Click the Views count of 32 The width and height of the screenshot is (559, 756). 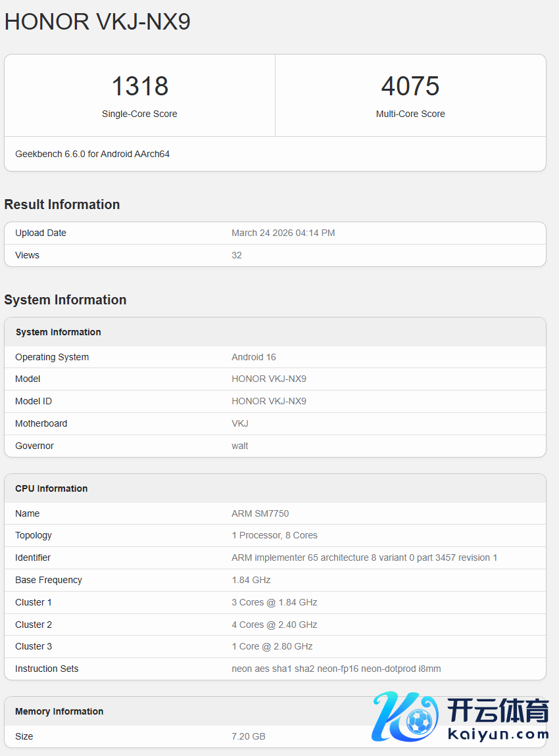click(237, 255)
